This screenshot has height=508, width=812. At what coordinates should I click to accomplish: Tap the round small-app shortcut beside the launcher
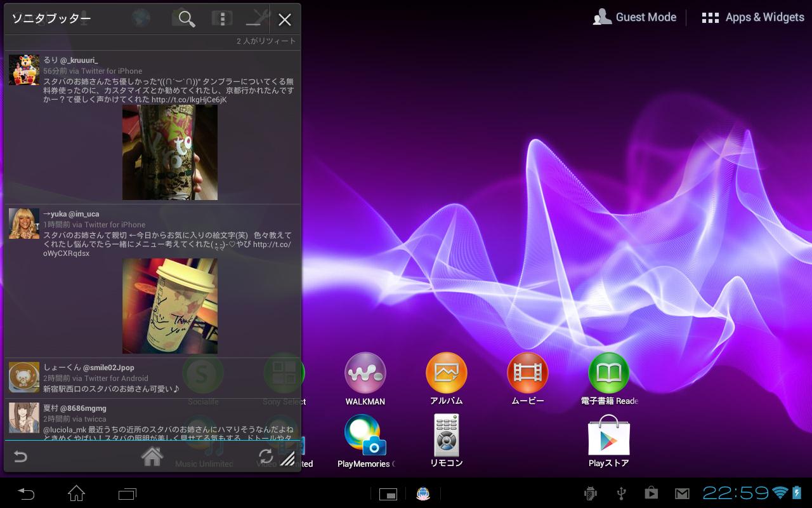coord(423,493)
